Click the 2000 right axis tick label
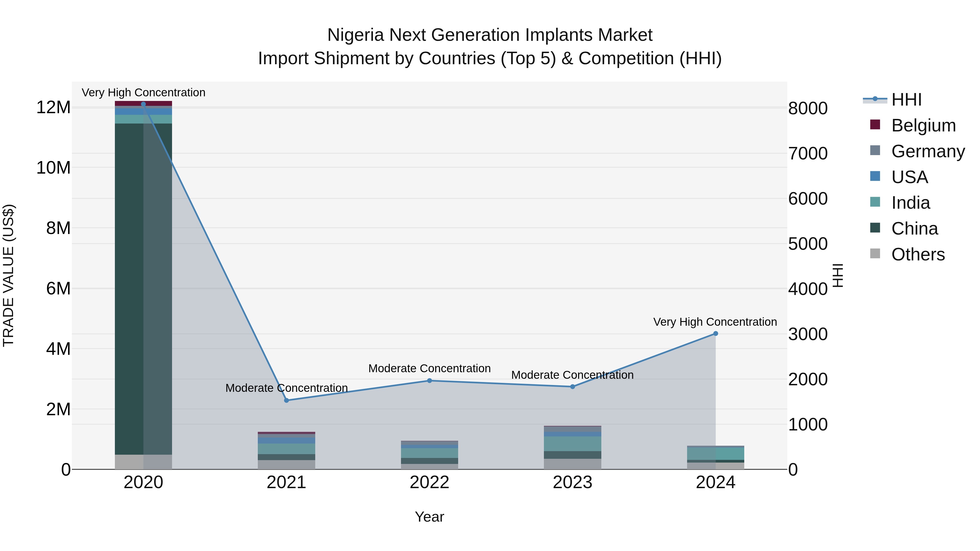 pos(808,379)
